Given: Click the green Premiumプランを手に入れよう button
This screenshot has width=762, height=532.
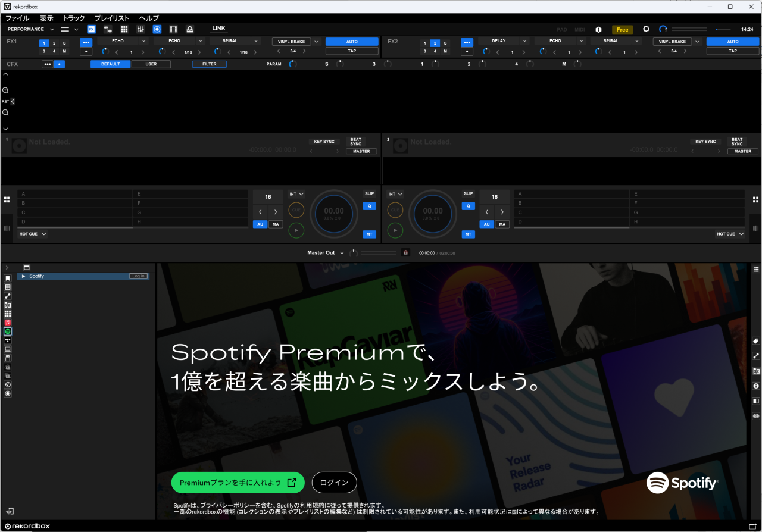Looking at the screenshot, I should click(238, 483).
